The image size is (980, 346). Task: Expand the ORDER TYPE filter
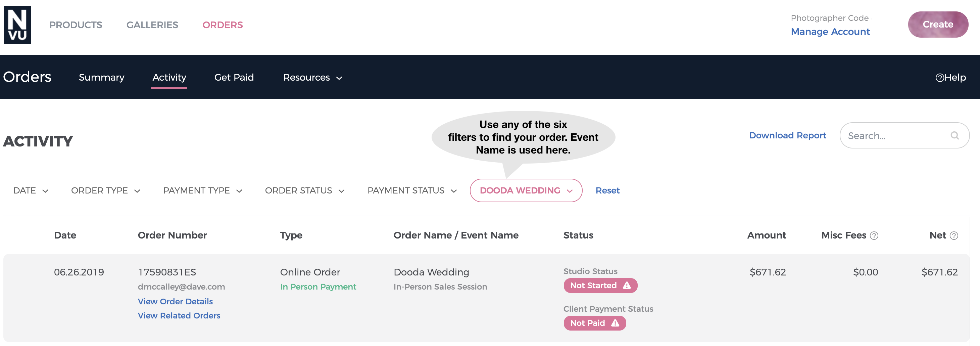click(106, 190)
